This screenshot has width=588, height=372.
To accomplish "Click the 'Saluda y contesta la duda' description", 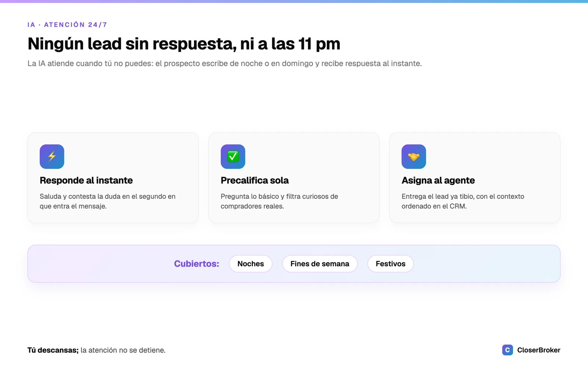I will pyautogui.click(x=108, y=201).
